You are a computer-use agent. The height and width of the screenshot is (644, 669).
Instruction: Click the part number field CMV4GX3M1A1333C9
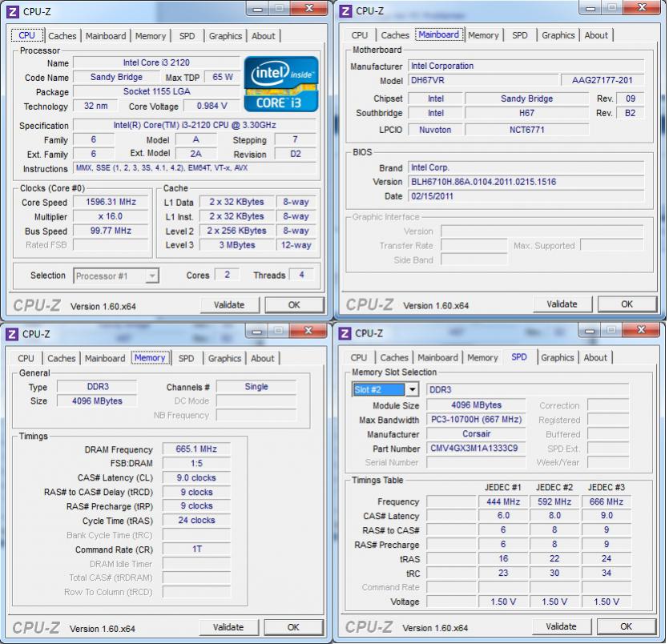476,449
